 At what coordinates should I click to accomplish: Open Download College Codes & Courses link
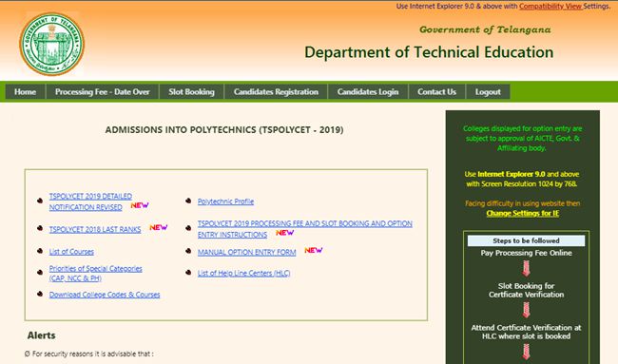tap(105, 295)
